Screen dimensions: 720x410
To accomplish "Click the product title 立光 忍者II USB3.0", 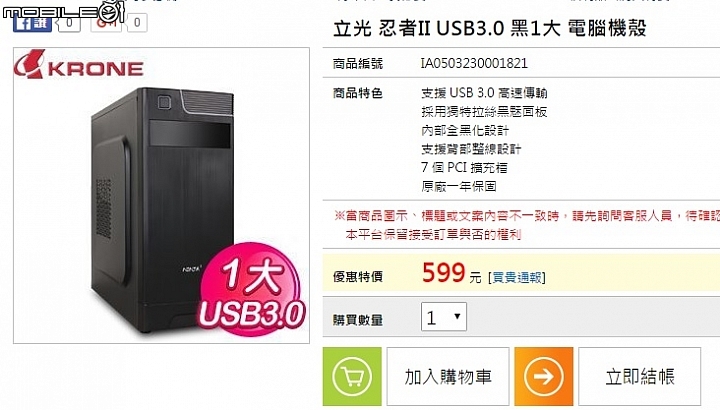I will tap(490, 28).
